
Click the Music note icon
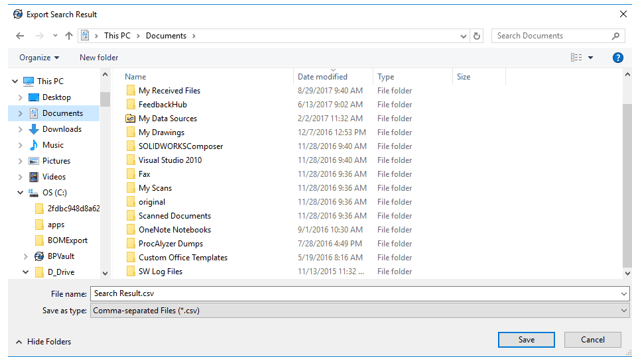pos(34,145)
